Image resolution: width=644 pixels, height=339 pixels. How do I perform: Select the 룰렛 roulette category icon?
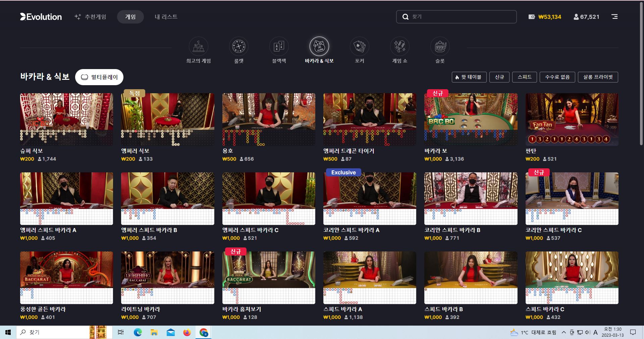point(238,46)
